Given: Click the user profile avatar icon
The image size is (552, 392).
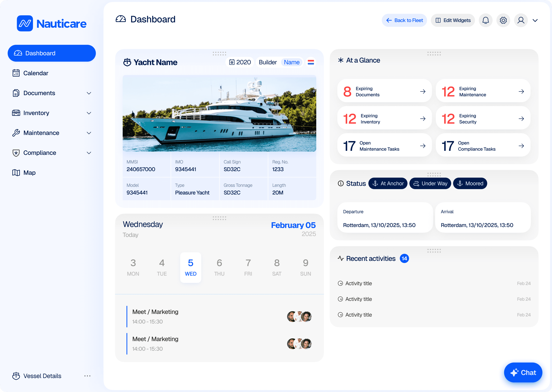Looking at the screenshot, I should coord(521,20).
